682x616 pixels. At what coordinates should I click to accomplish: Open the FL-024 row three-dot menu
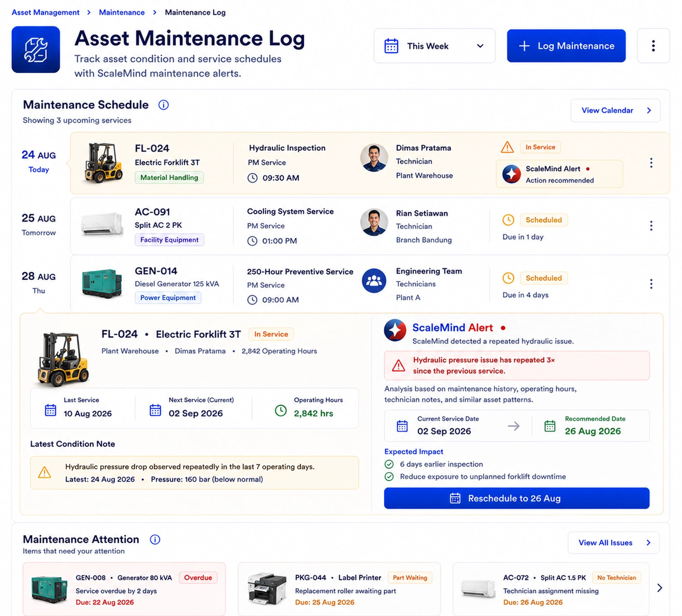pos(651,163)
